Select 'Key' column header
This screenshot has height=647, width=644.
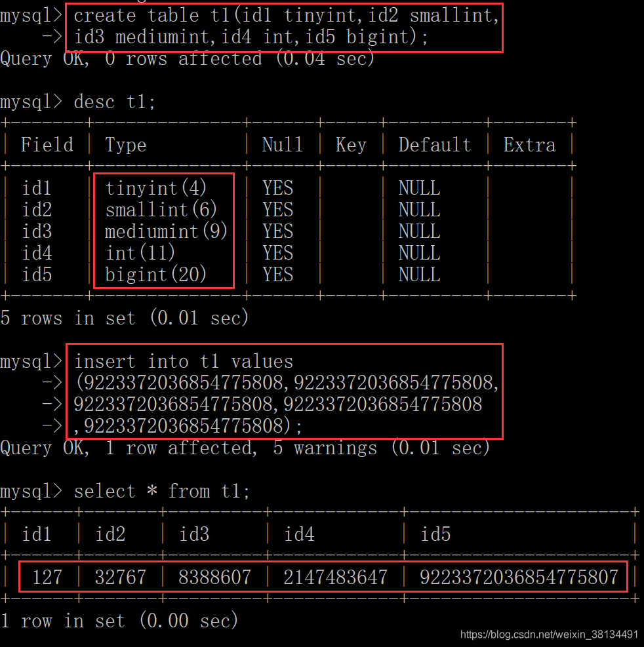coord(351,146)
